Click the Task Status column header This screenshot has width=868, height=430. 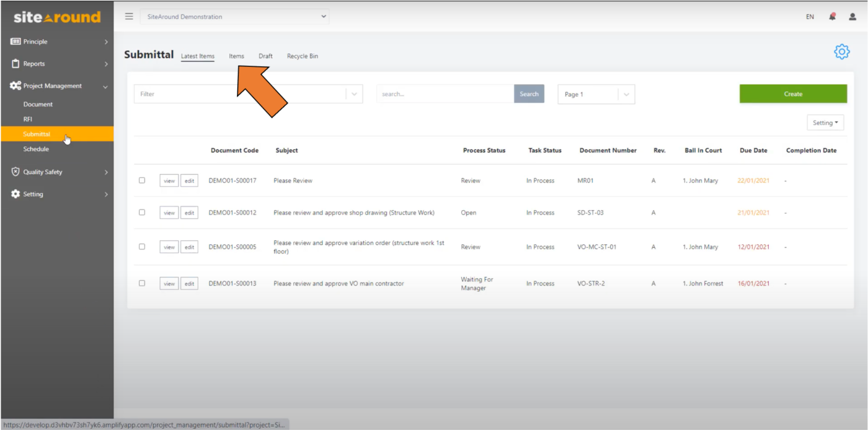click(x=545, y=151)
